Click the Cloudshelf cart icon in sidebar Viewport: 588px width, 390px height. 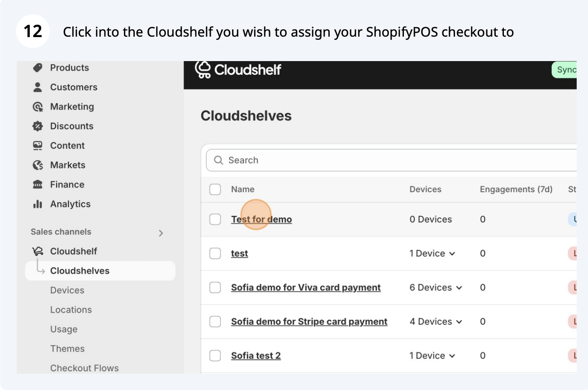[x=38, y=251]
